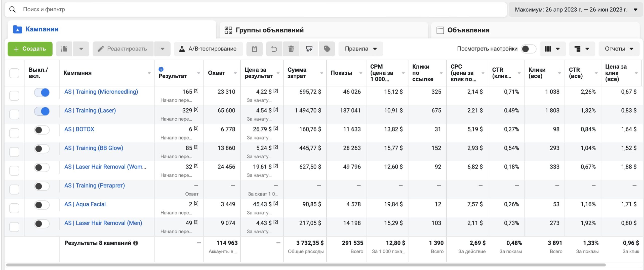Click the total spend value 3 732,35 $
The image size is (644, 270).
point(310,243)
